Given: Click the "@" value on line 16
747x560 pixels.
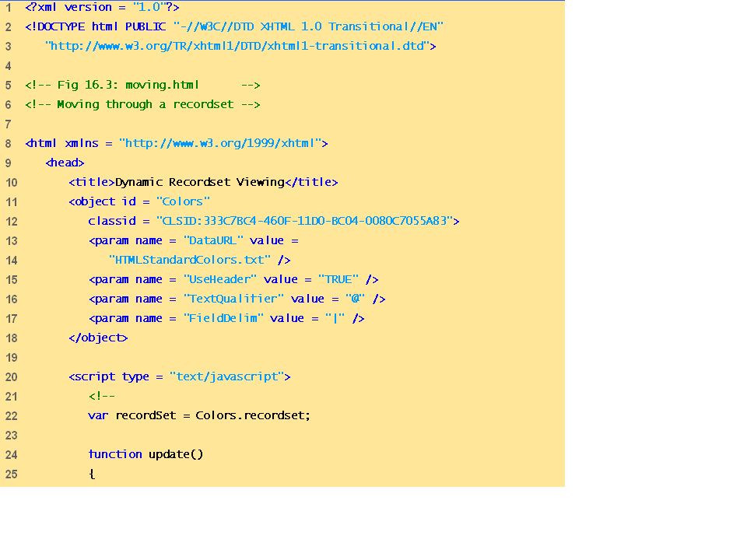Looking at the screenshot, I should click(x=356, y=299).
